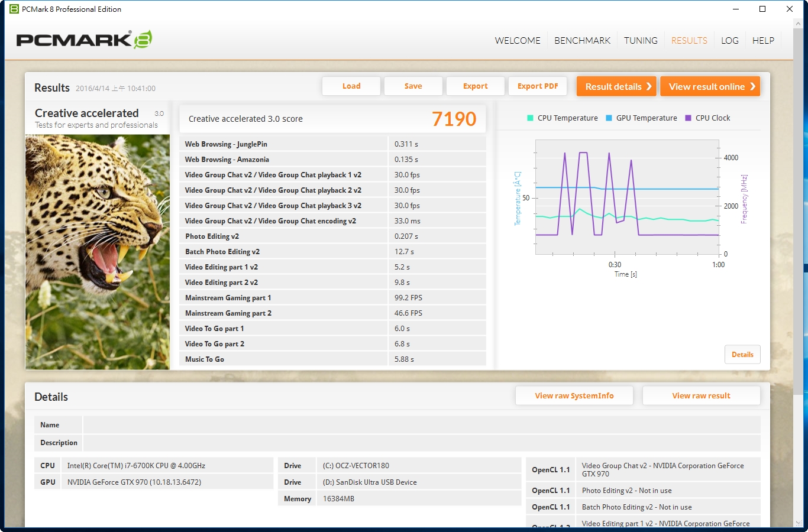Close the PCMark 8 window
808x532 pixels.
coord(790,9)
